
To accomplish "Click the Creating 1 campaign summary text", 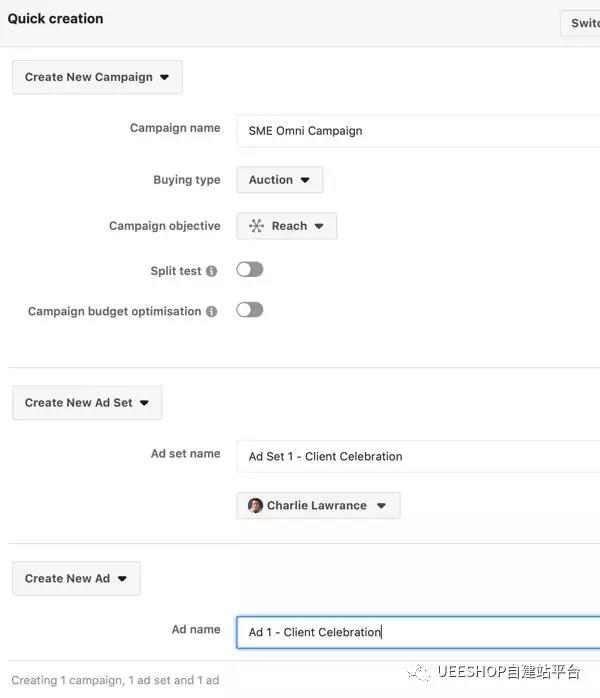I will click(115, 681).
